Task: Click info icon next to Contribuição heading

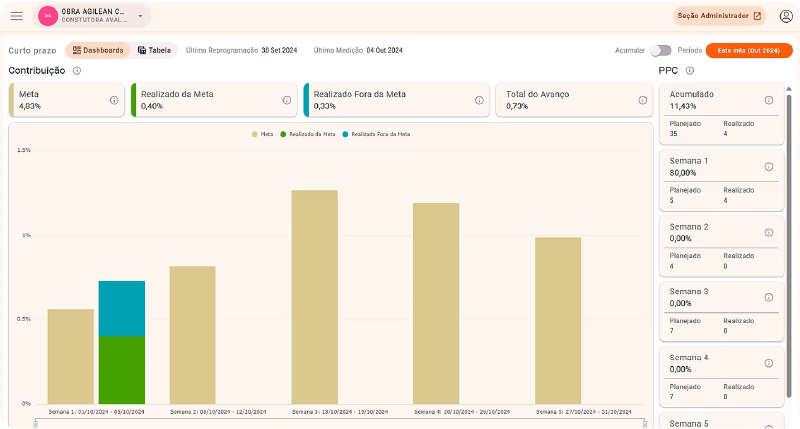Action: point(77,70)
